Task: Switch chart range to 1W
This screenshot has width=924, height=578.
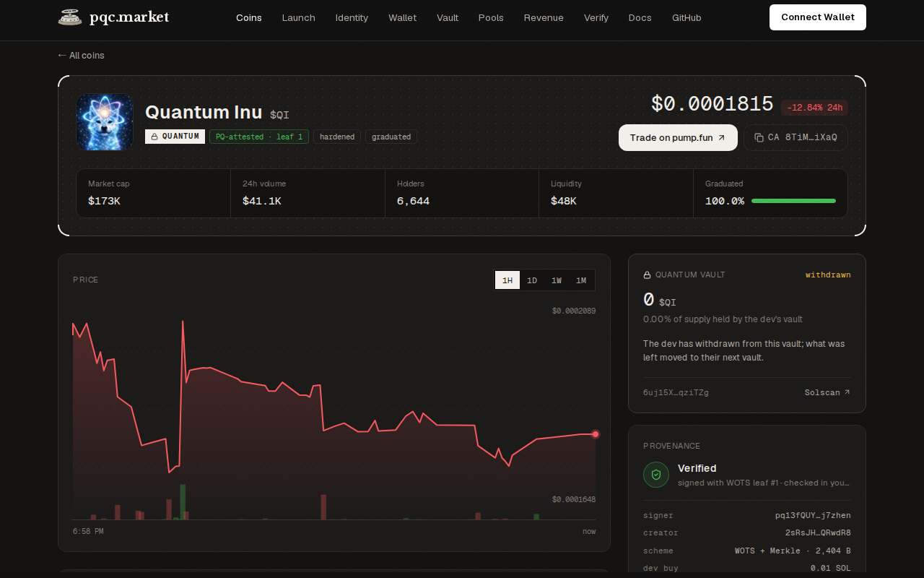Action: (557, 280)
